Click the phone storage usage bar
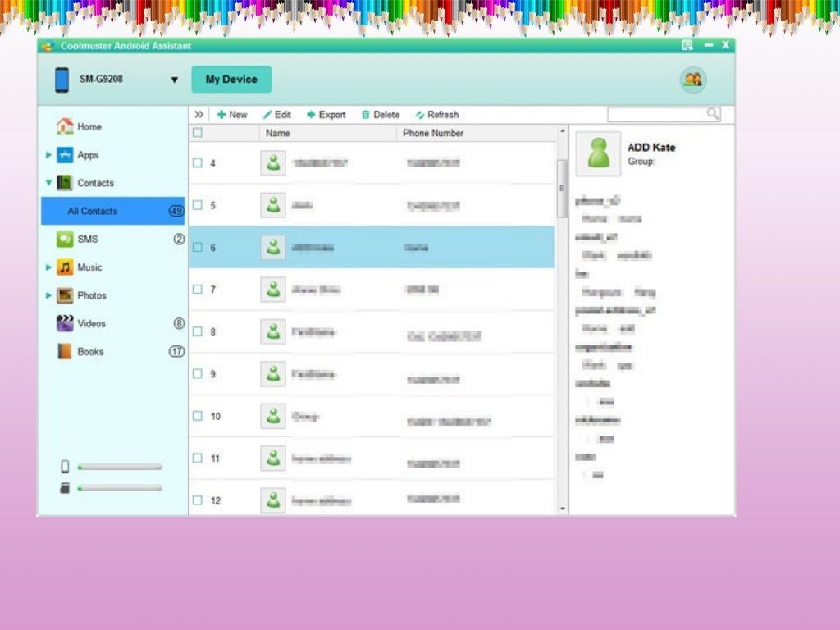 pyautogui.click(x=120, y=467)
